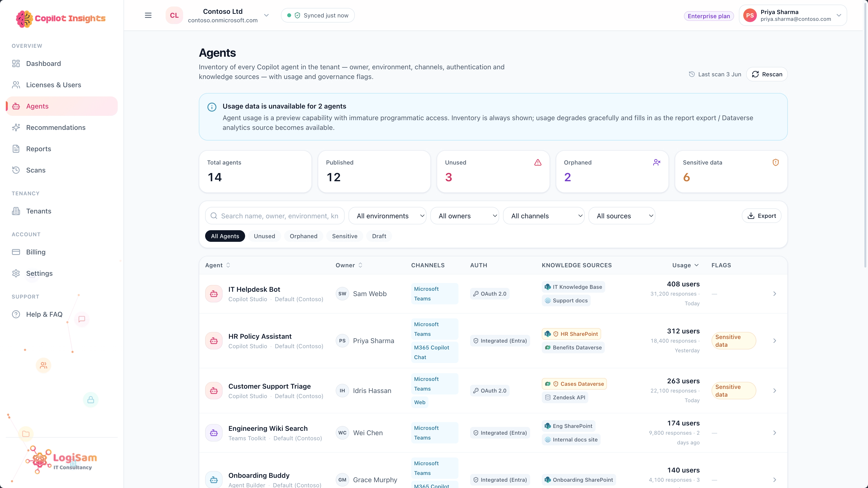Viewport: 868px width, 488px height.
Task: Click the Settings gear icon in sidebar
Action: point(16,273)
